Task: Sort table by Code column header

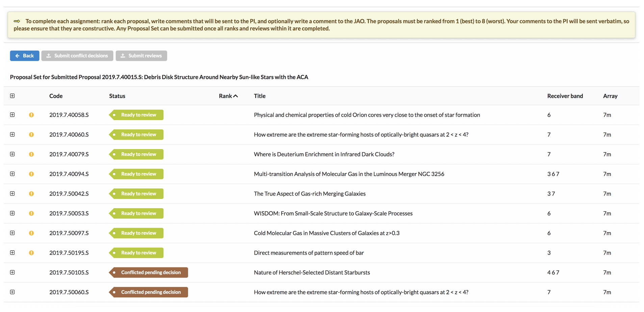Action: pyautogui.click(x=56, y=96)
